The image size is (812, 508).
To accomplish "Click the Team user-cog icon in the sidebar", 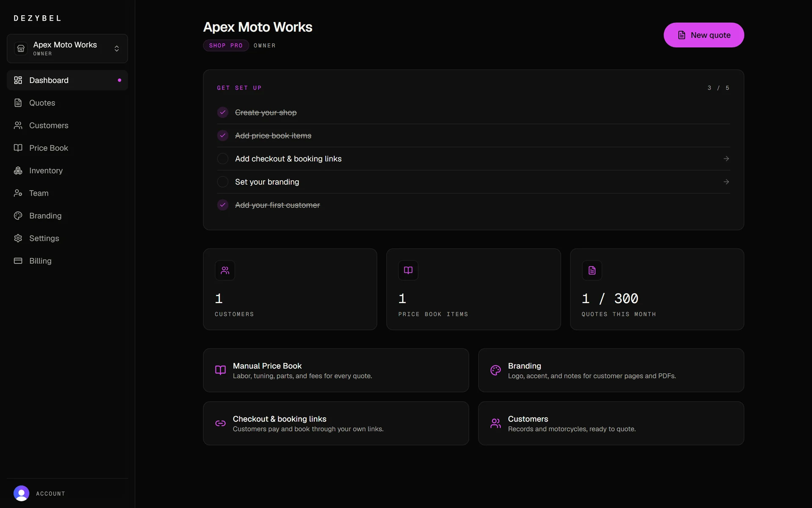I will click(18, 193).
